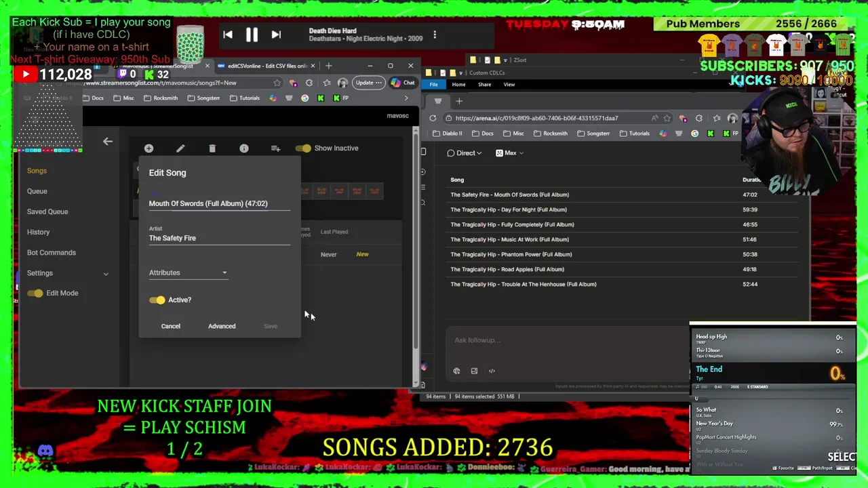Viewport: 868px width, 488px height.
Task: Open new tab plus in left browser
Action: point(329,66)
